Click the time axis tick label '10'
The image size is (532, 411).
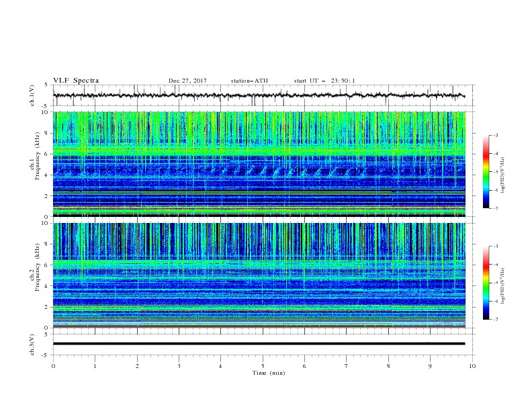[x=472, y=366]
